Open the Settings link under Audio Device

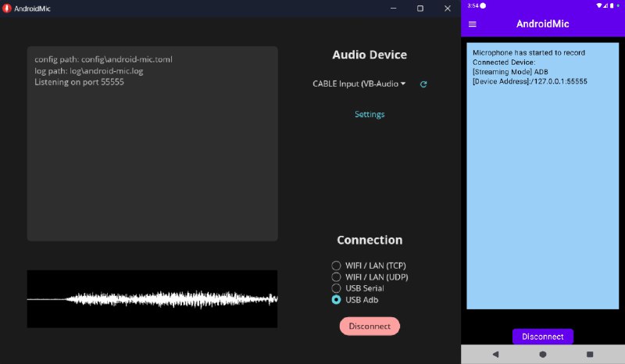pos(370,114)
